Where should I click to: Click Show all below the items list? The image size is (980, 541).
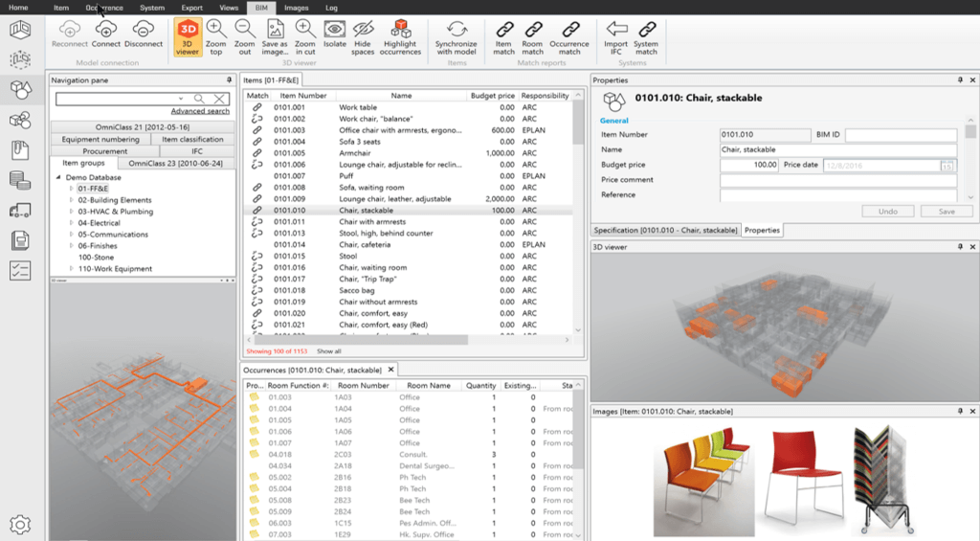[329, 351]
